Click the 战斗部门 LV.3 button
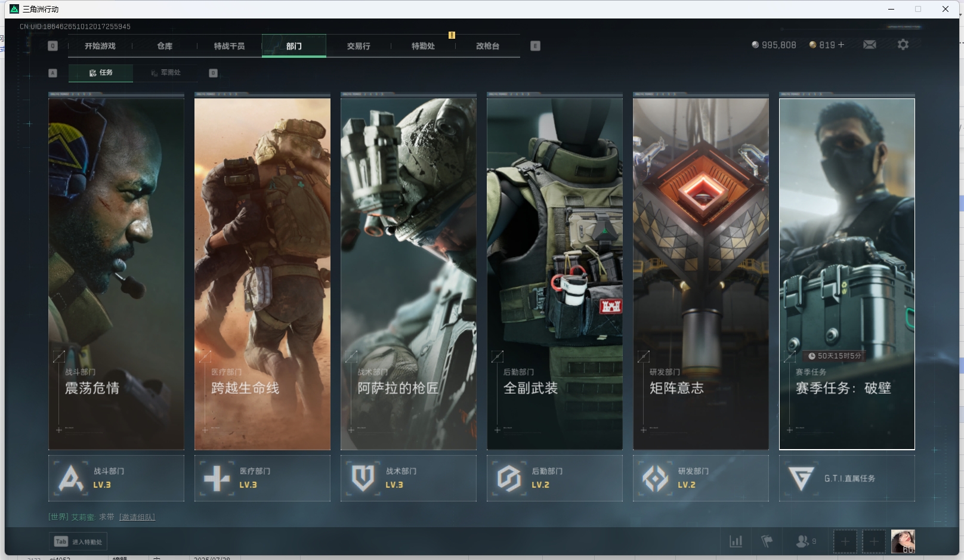The height and width of the screenshot is (560, 964). pos(116,478)
